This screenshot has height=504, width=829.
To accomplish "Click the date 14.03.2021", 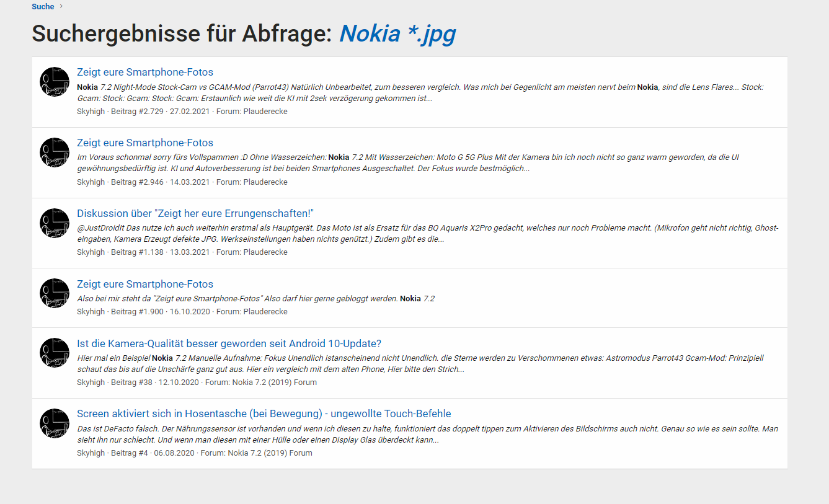I will tap(190, 182).
